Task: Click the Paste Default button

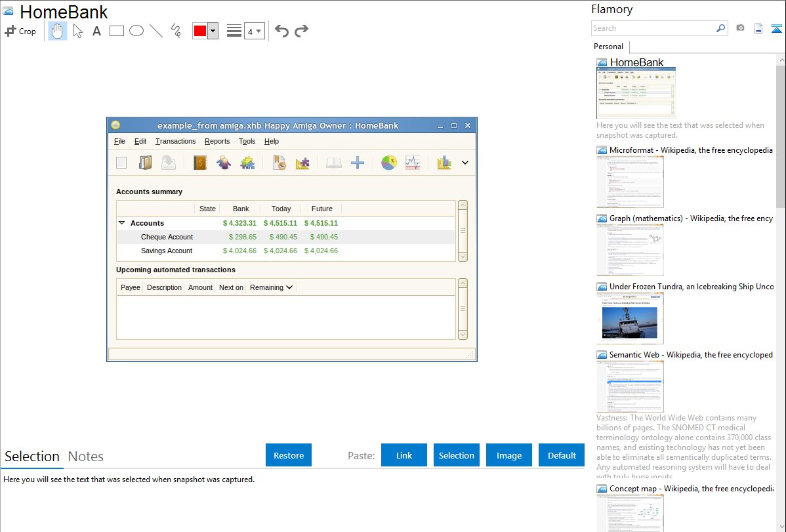Action: tap(562, 455)
